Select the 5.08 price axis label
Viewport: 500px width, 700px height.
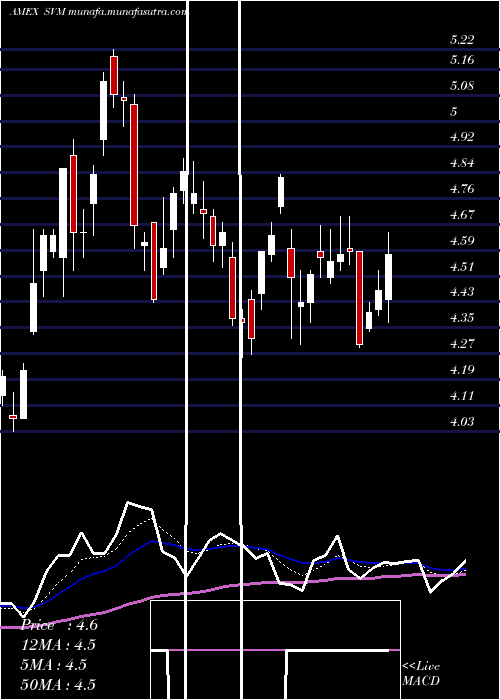(x=462, y=85)
